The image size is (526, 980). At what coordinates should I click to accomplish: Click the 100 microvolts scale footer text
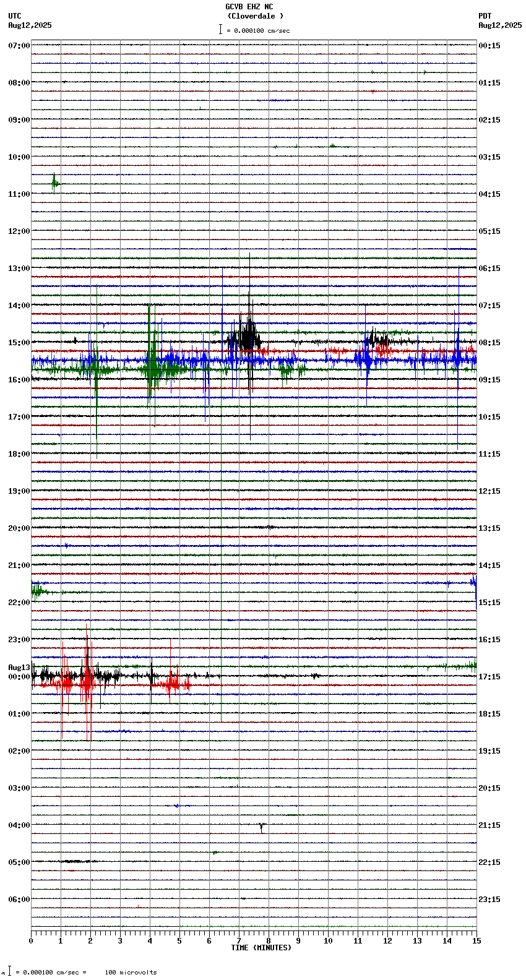pos(131,973)
